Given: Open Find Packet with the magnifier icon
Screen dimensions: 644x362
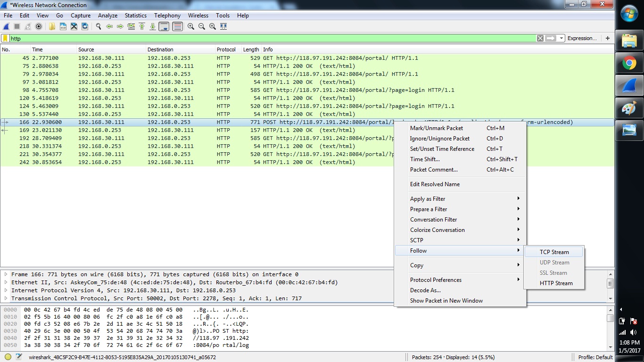Looking at the screenshot, I should click(99, 26).
